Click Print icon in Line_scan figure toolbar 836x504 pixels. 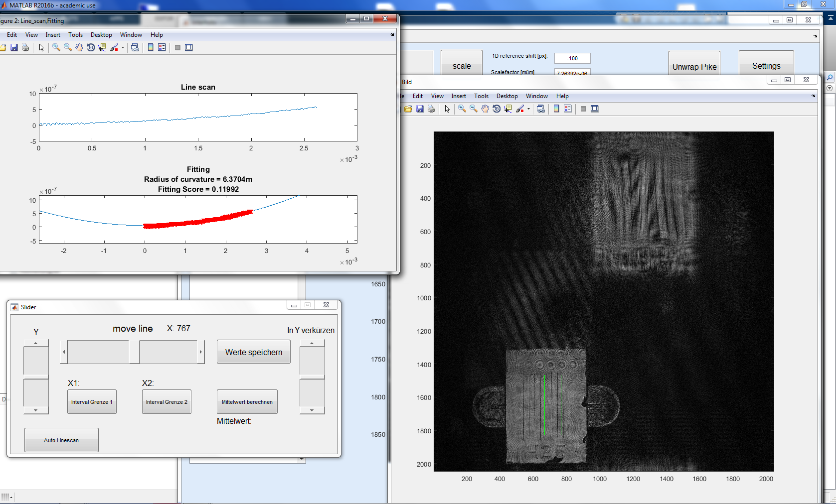point(25,47)
